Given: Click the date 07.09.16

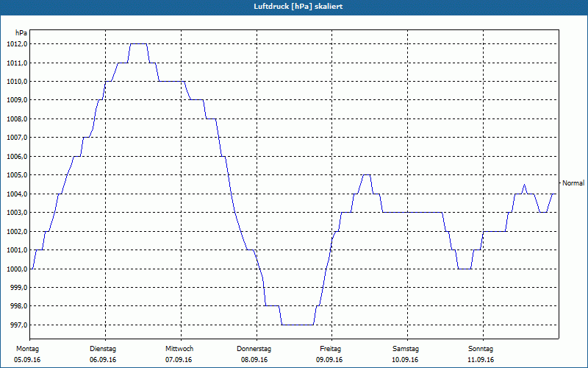Looking at the screenshot, I should tap(179, 360).
